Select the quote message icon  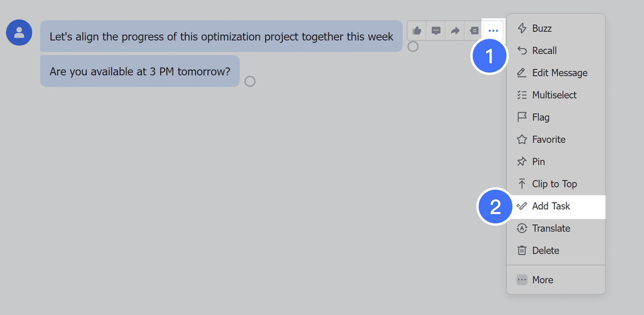474,30
